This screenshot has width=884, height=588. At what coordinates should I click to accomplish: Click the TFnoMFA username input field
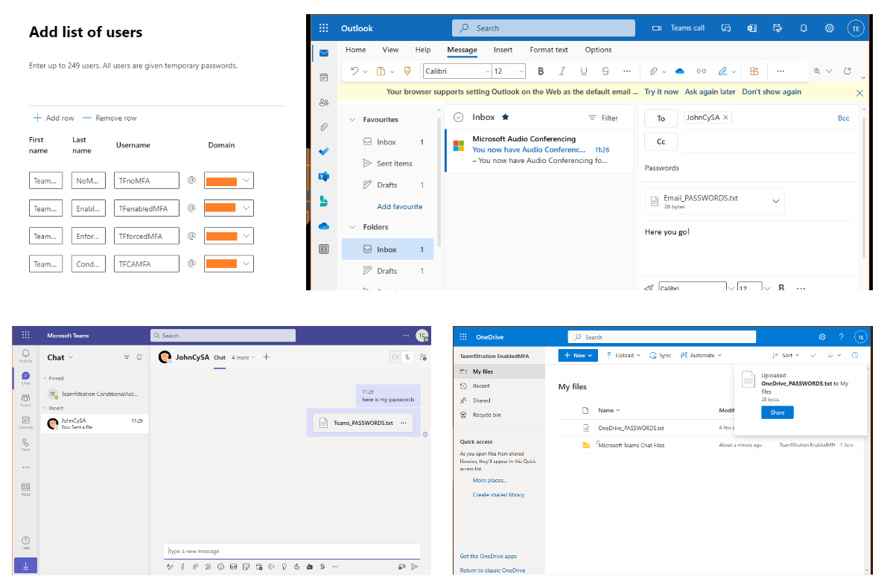147,181
